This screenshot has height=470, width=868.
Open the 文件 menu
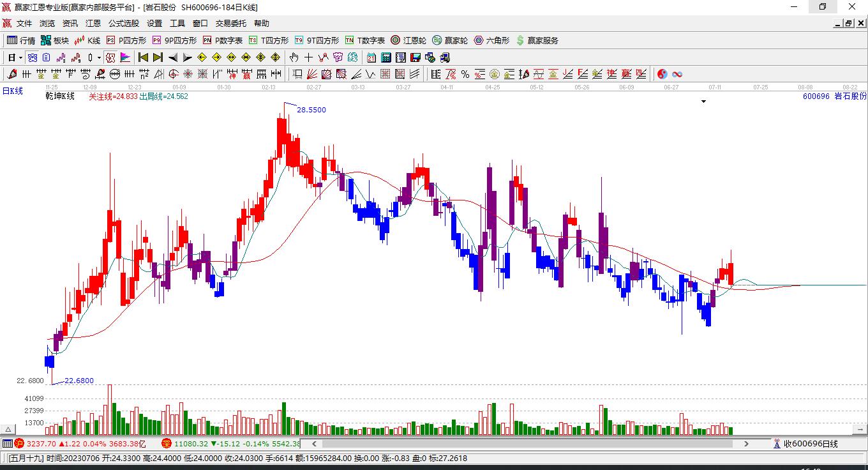pyautogui.click(x=24, y=23)
